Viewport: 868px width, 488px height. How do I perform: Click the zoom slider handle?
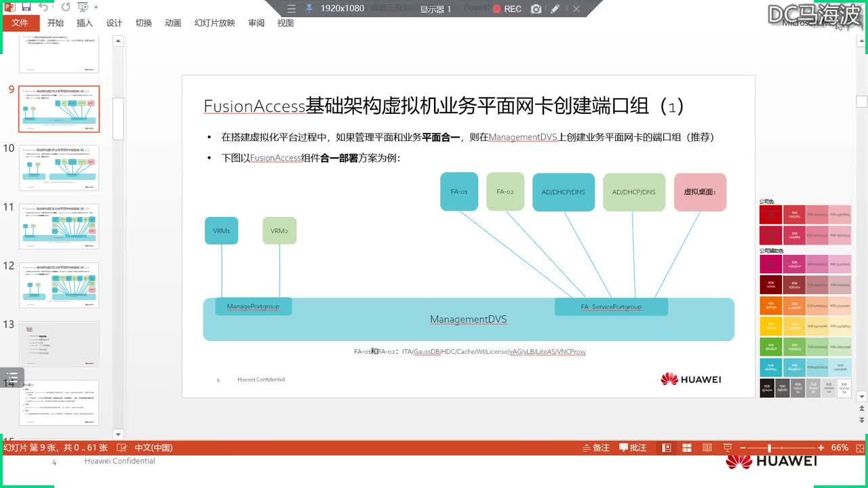click(769, 448)
